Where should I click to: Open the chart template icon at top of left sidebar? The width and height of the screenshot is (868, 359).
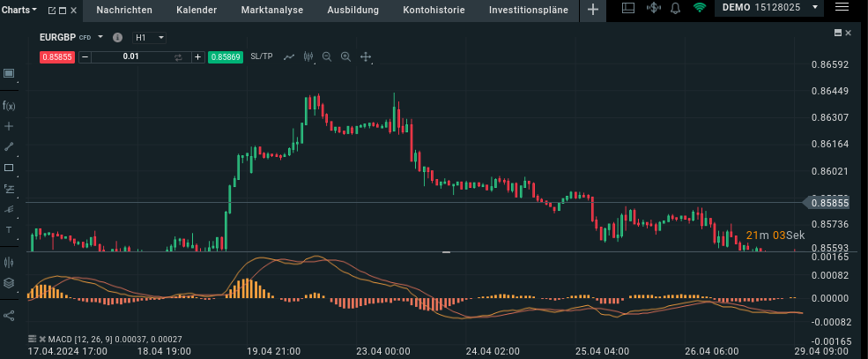(x=9, y=74)
